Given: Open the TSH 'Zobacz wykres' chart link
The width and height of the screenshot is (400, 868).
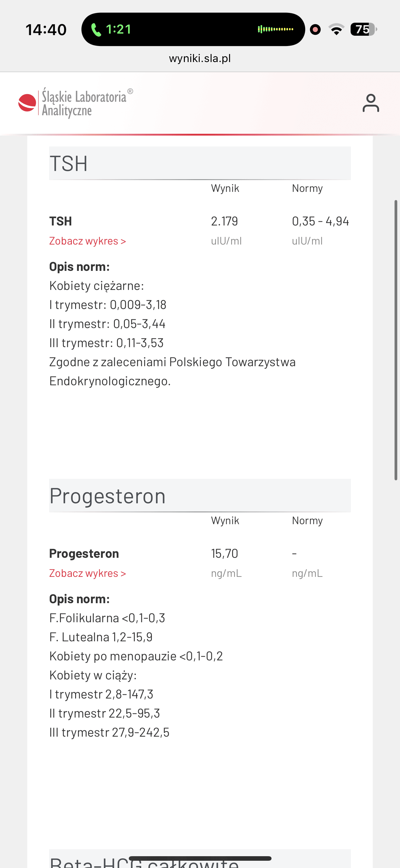Looking at the screenshot, I should (x=87, y=241).
